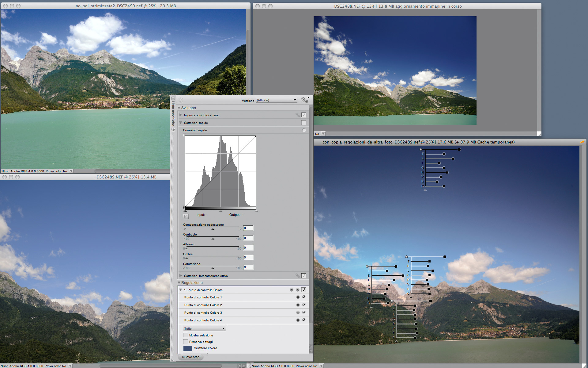The height and width of the screenshot is (368, 588).
Task: Select Punto di controllo Colore 1 row
Action: coord(243,297)
